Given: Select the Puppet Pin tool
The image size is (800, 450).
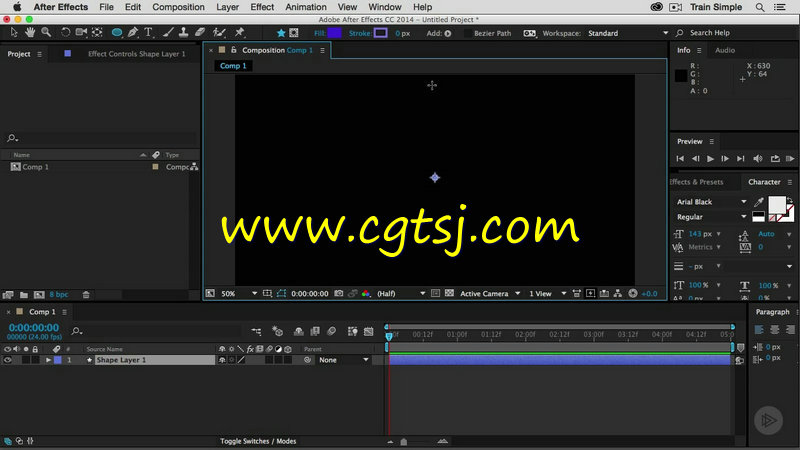Looking at the screenshot, I should [239, 33].
